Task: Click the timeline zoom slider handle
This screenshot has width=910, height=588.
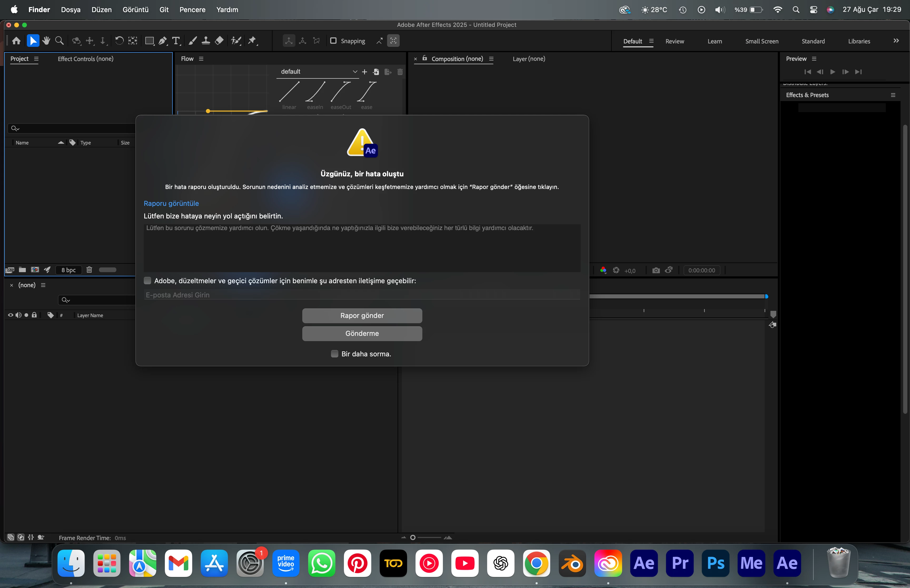Action: tap(412, 538)
